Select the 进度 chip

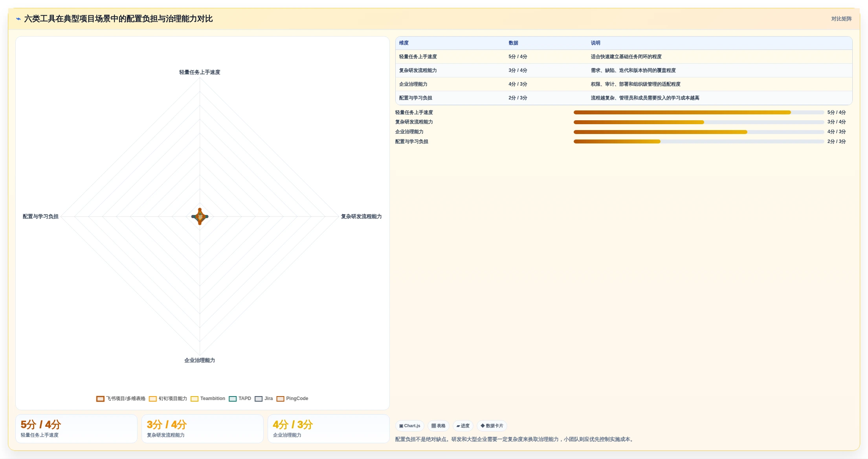point(463,426)
